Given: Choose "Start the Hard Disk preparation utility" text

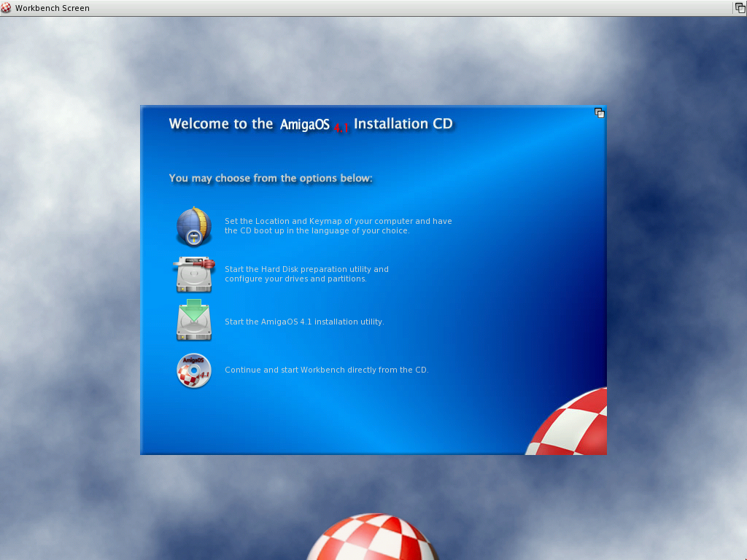Looking at the screenshot, I should (306, 269).
